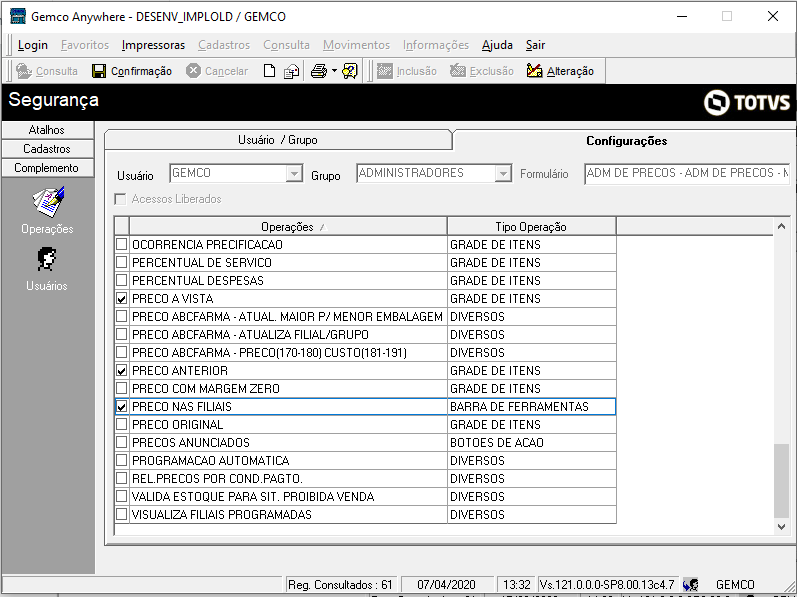Image resolution: width=797 pixels, height=597 pixels.
Task: Click the printer icon in toolbar
Action: point(319,71)
